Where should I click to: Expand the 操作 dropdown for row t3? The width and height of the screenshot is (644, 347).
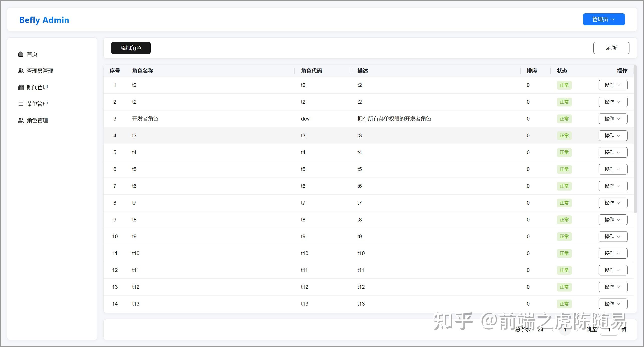tap(613, 136)
